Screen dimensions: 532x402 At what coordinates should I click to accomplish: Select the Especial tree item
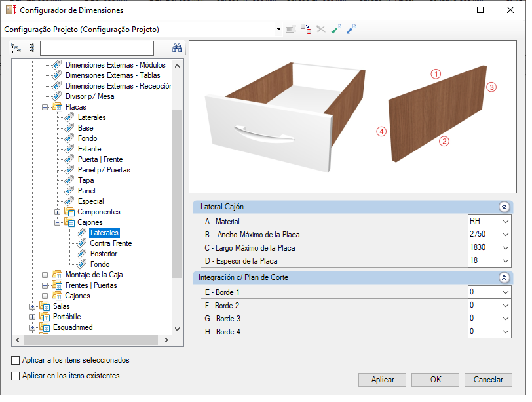pos(90,201)
